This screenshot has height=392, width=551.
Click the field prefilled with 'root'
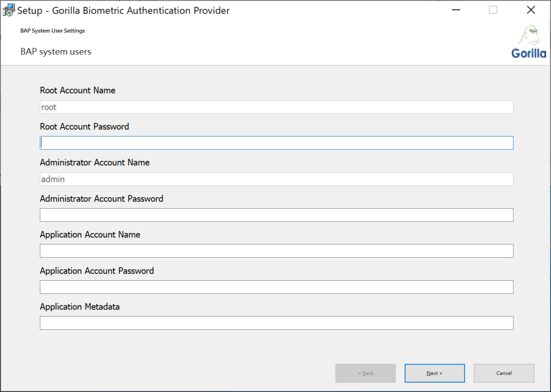(x=275, y=107)
